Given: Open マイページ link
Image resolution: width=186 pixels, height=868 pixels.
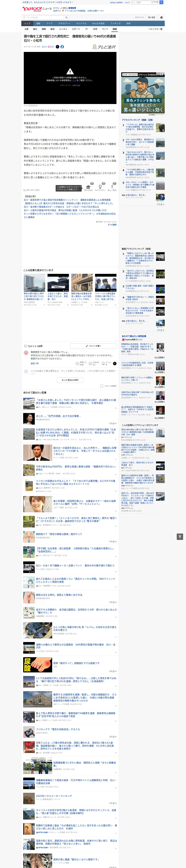Looking at the screenshot, I should (139, 17).
